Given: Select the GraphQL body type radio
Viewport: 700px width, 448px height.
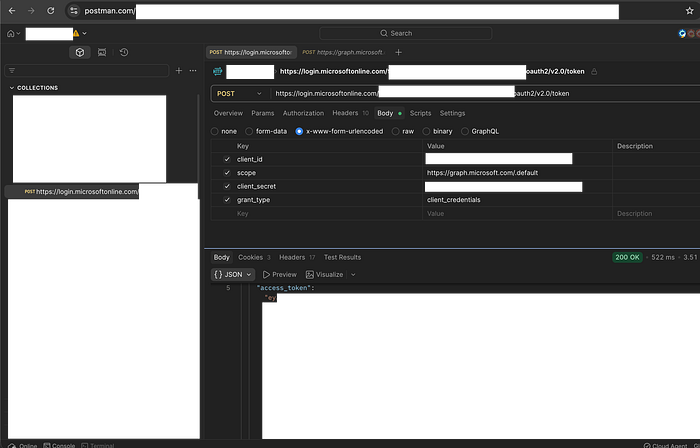Looking at the screenshot, I should tap(465, 131).
